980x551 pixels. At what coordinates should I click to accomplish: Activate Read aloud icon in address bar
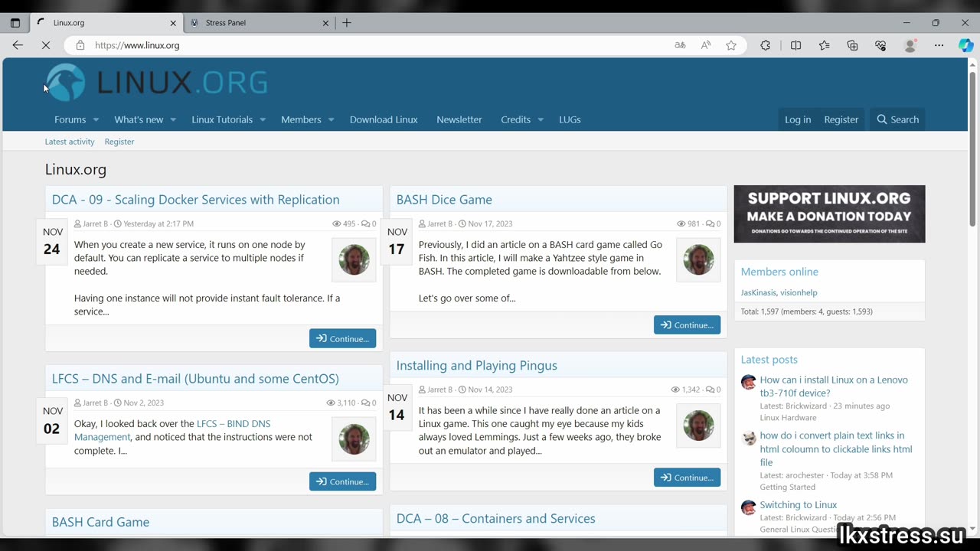click(706, 45)
